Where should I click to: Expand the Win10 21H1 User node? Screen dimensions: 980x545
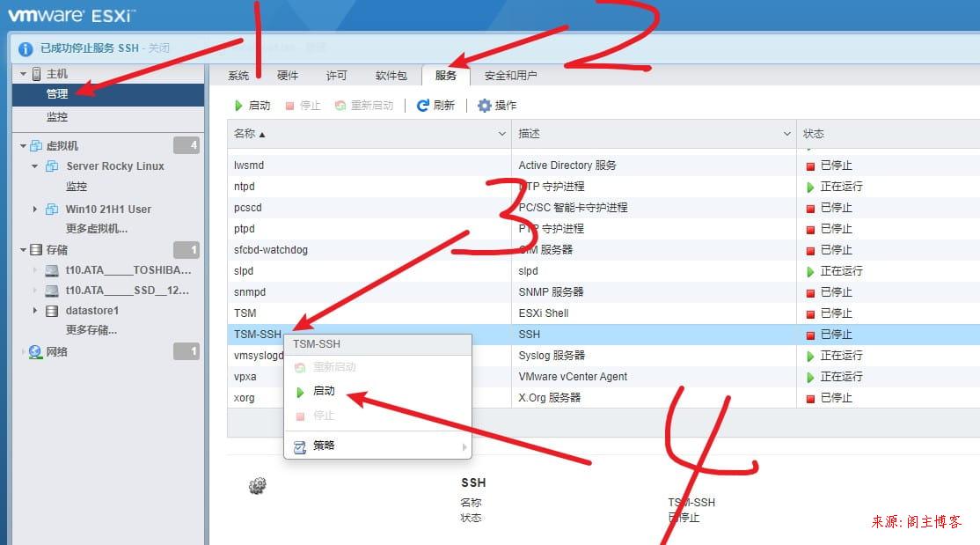pyautogui.click(x=35, y=209)
